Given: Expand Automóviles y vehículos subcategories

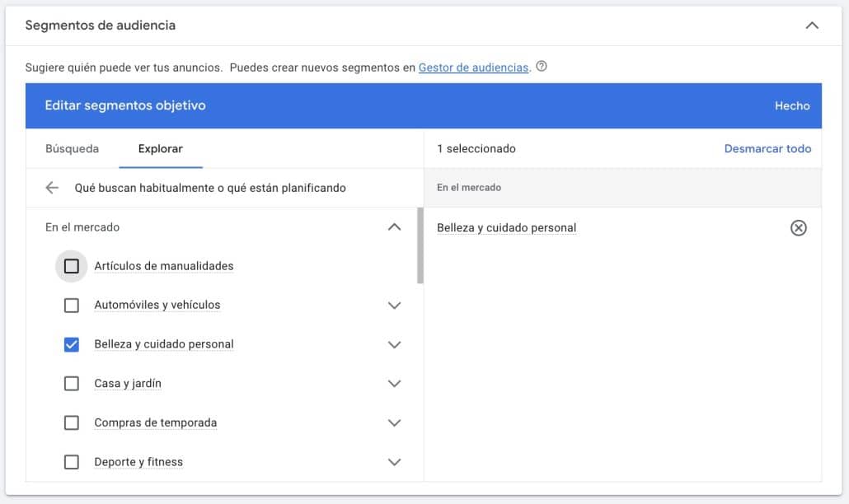Looking at the screenshot, I should (x=394, y=306).
